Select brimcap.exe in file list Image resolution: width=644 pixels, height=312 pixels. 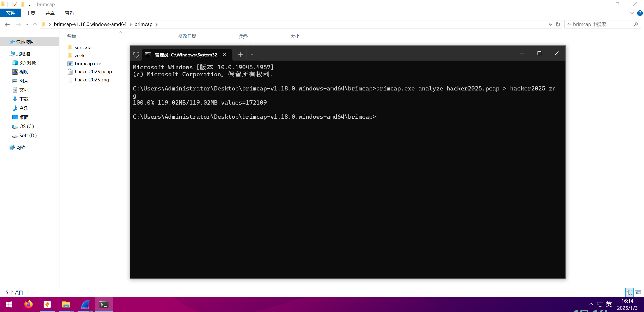point(88,64)
